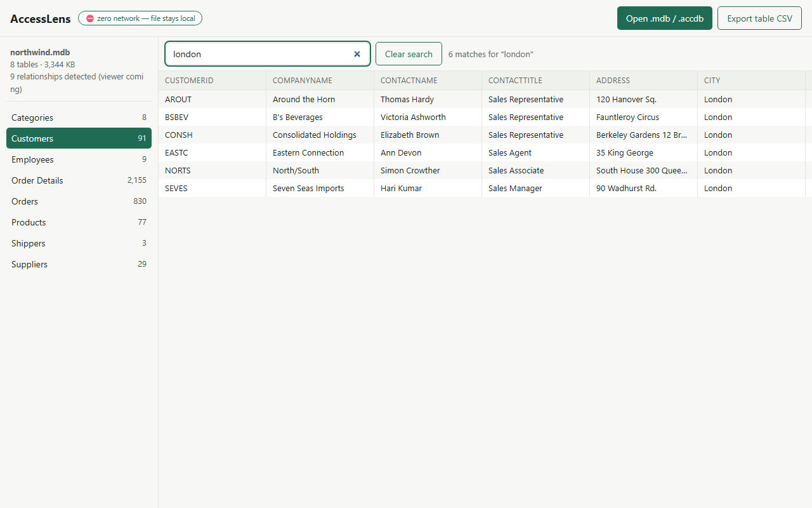Click the "B's Beverages" company cell
The image size is (812, 508).
320,117
